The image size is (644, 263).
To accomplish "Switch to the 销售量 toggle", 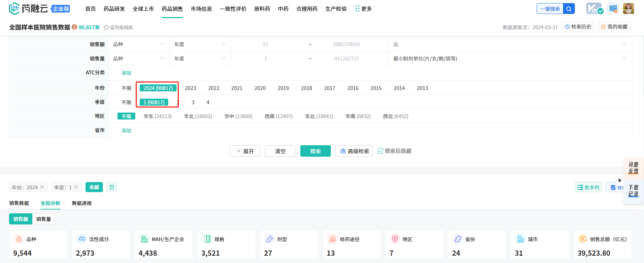I will [43, 219].
